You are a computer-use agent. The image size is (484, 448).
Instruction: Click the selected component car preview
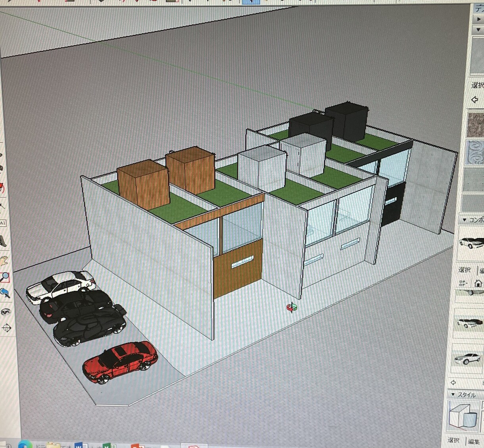click(471, 242)
